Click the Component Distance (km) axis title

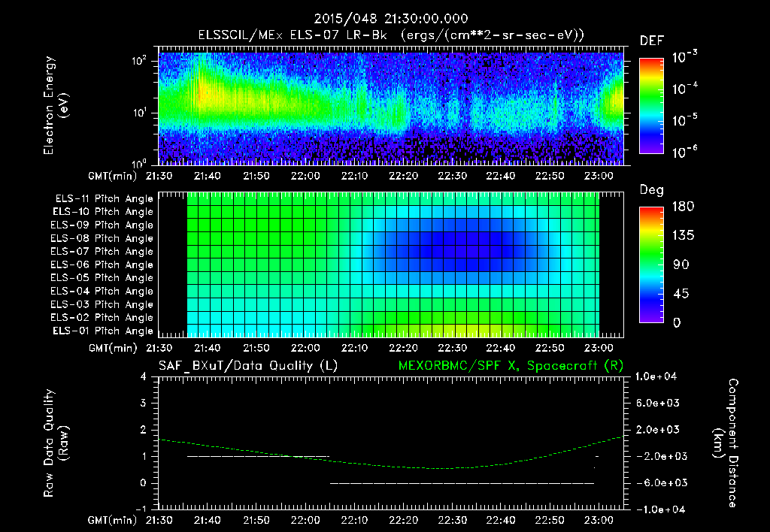[x=726, y=443]
